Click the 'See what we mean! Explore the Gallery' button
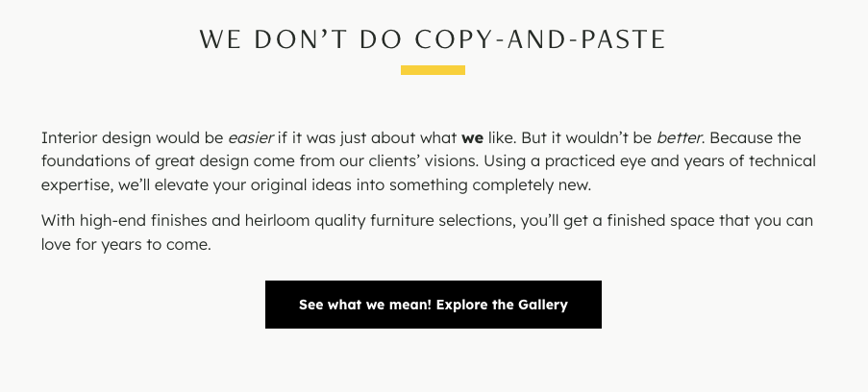868x392 pixels. (433, 305)
